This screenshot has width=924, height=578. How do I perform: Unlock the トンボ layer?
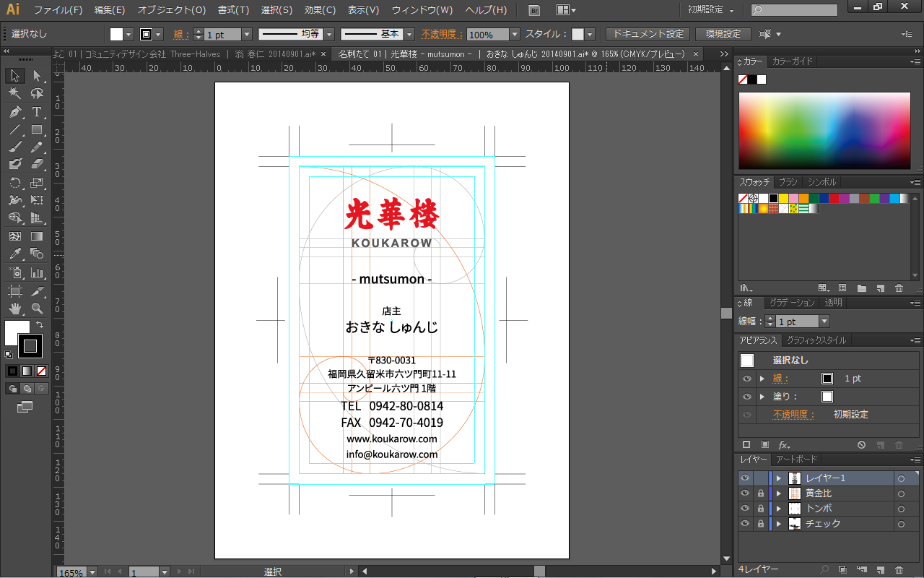click(x=760, y=509)
